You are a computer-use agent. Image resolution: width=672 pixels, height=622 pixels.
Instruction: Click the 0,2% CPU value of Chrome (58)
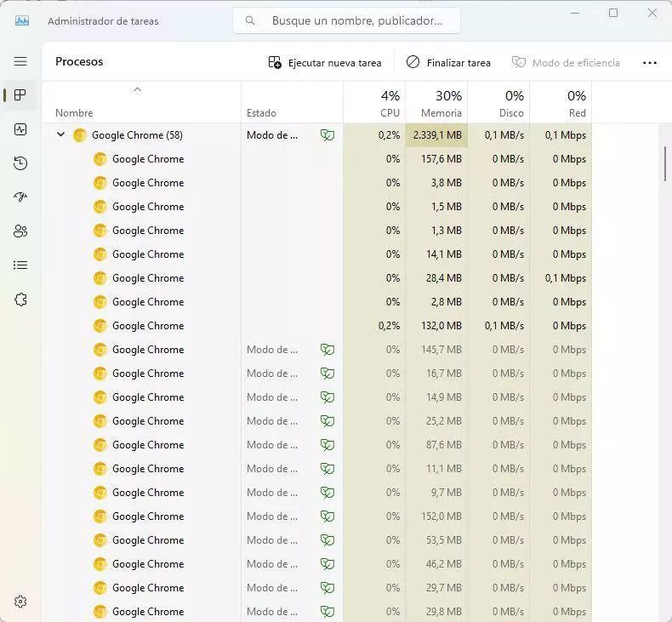[x=389, y=135]
